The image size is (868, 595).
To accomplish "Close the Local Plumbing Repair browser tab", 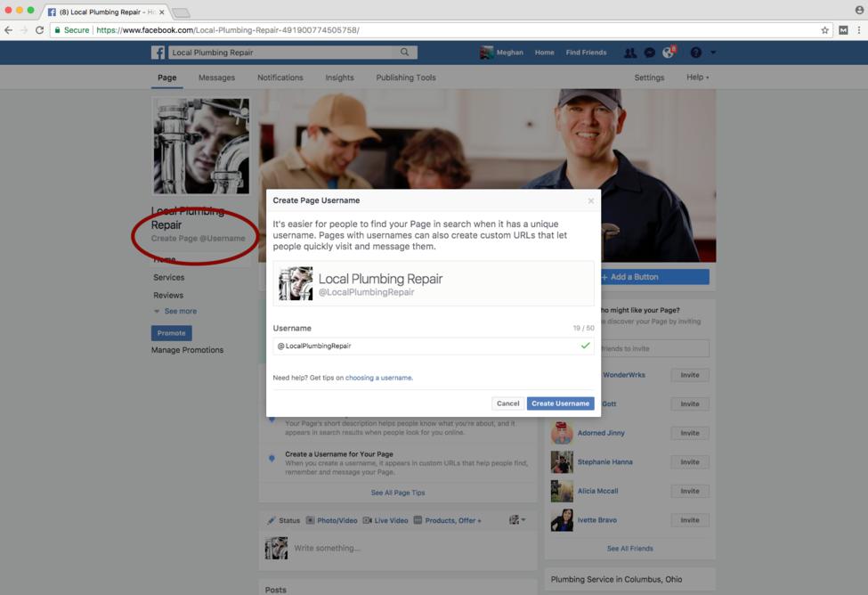I will click(x=162, y=12).
